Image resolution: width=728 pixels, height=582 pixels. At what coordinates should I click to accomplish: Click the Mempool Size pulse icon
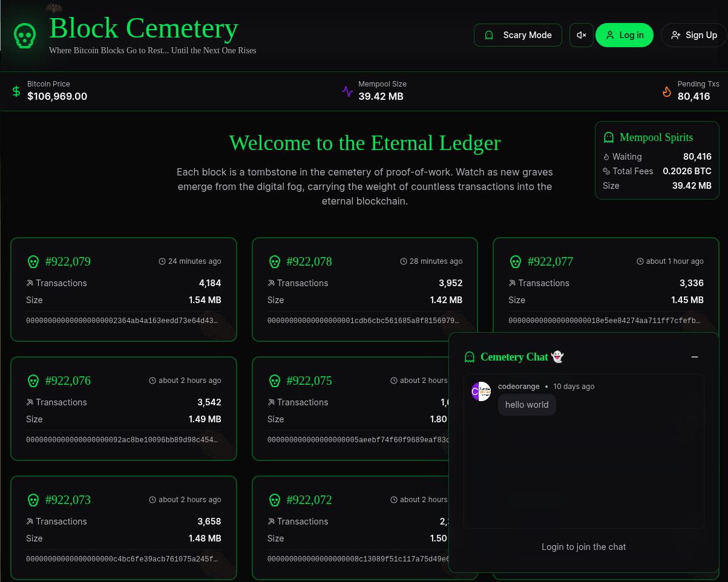(347, 91)
